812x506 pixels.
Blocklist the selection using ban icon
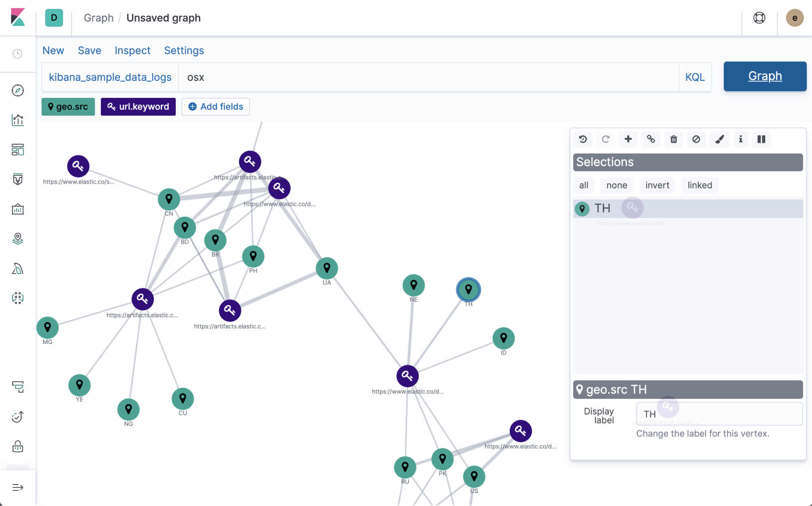[696, 139]
